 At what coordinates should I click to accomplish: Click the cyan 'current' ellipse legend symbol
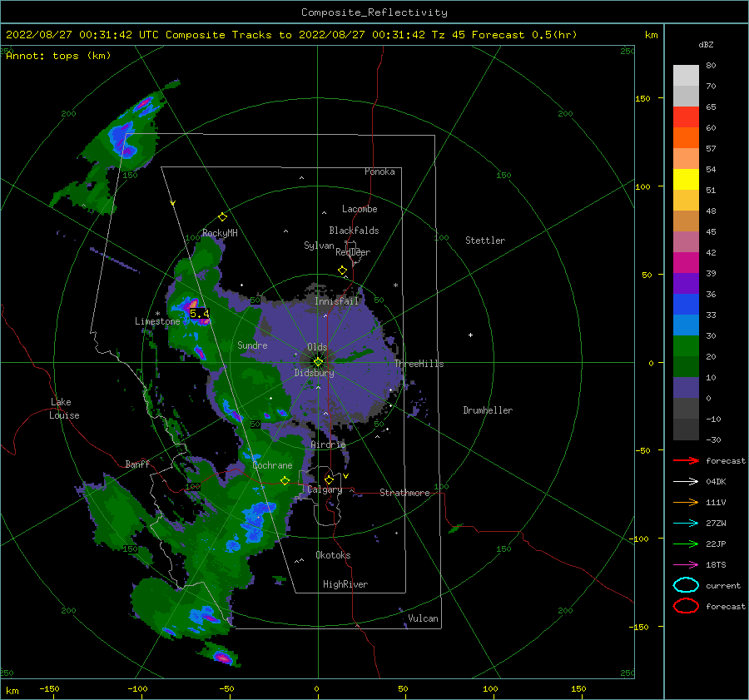[686, 585]
